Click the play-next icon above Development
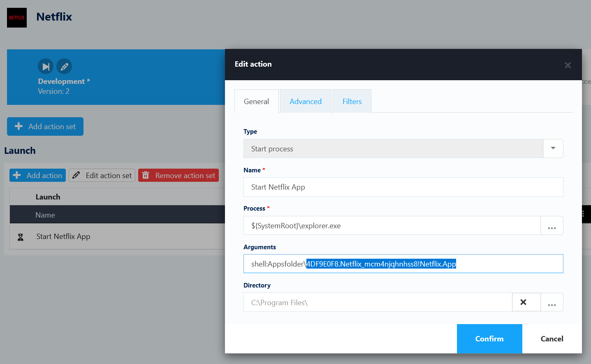591x364 pixels. pyautogui.click(x=46, y=66)
